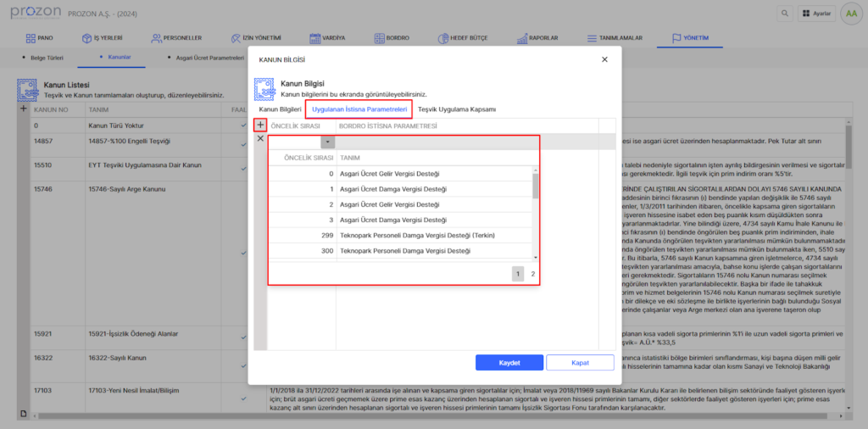
Task: Toggle active checkmark for 15921-İşsizlik Ödeneği row
Action: [x=242, y=334]
